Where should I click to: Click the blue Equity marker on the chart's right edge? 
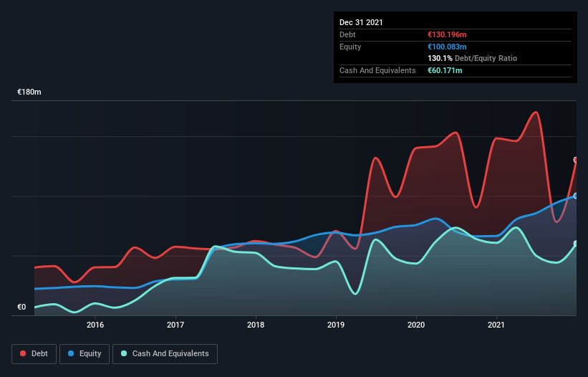point(576,196)
